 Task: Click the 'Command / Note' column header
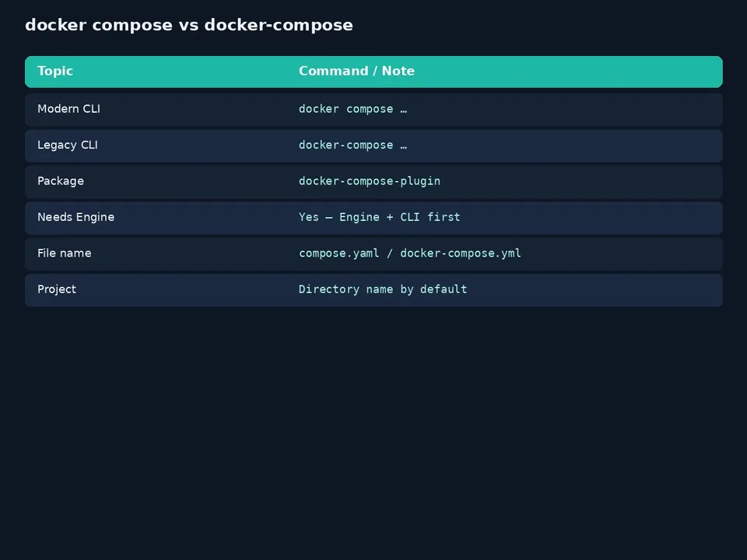tap(356, 71)
